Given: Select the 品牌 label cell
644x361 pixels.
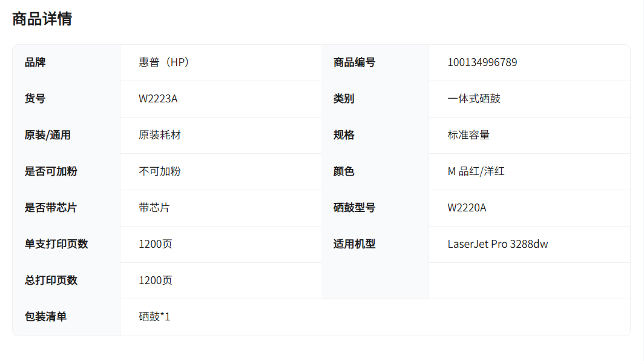Looking at the screenshot, I should pos(35,62).
